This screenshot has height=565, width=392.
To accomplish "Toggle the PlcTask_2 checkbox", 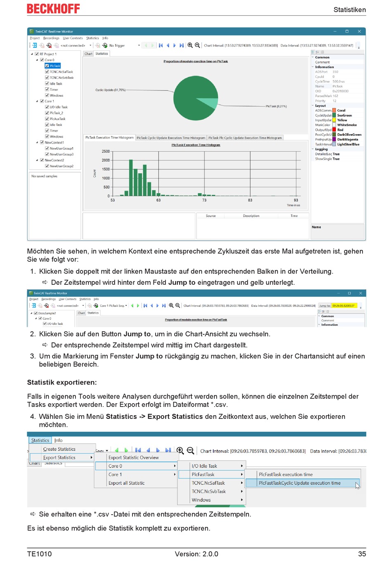I will click(47, 113).
